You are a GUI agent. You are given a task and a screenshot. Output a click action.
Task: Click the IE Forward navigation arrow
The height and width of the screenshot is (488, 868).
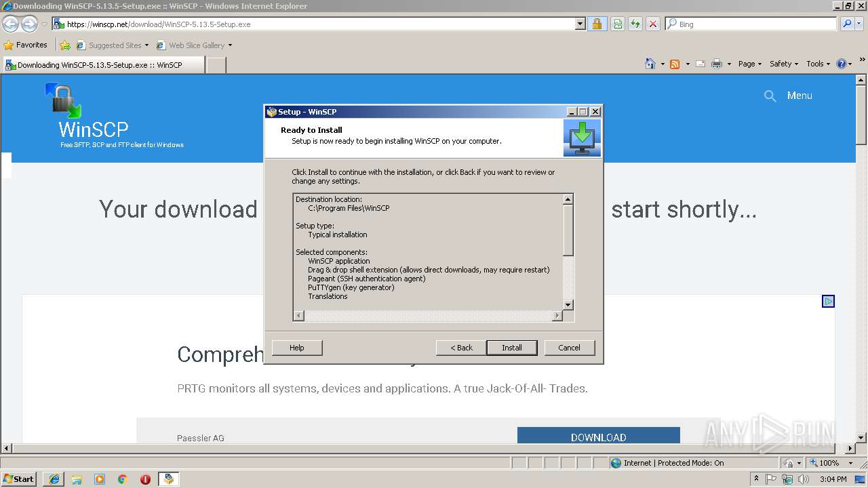pyautogui.click(x=29, y=24)
